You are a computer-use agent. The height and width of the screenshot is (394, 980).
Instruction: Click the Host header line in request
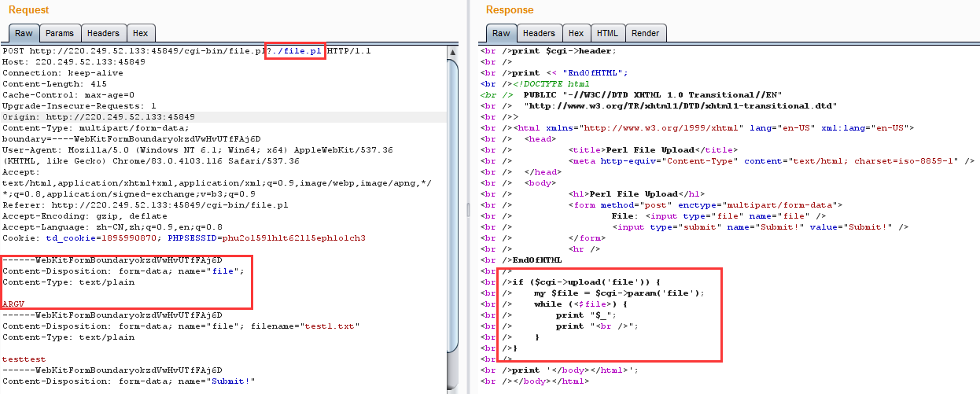point(73,62)
